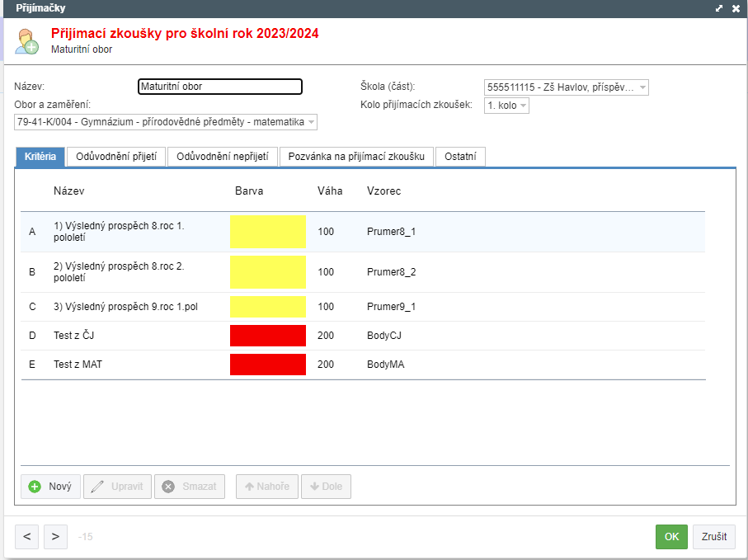
Task: Click the green plus icon on Nový
Action: tap(35, 487)
